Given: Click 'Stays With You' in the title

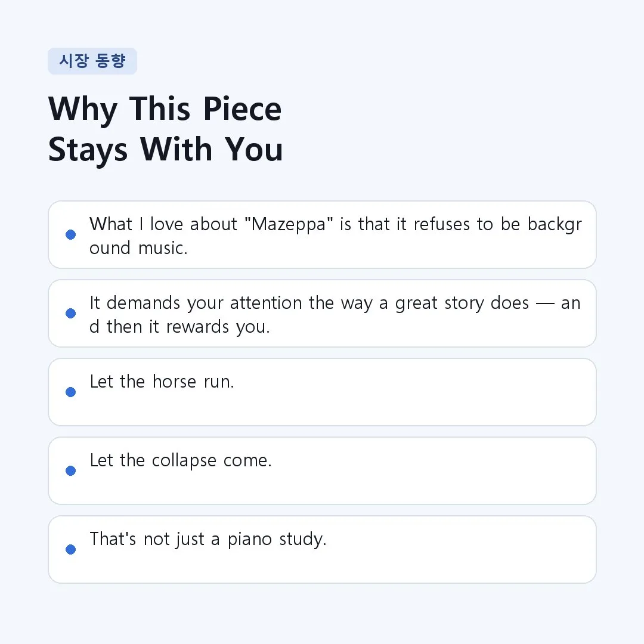Looking at the screenshot, I should [165, 150].
